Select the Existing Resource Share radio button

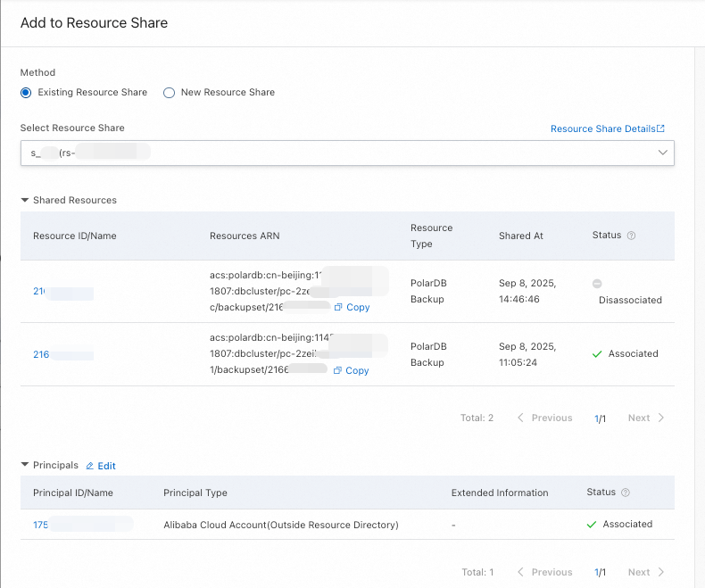click(26, 93)
